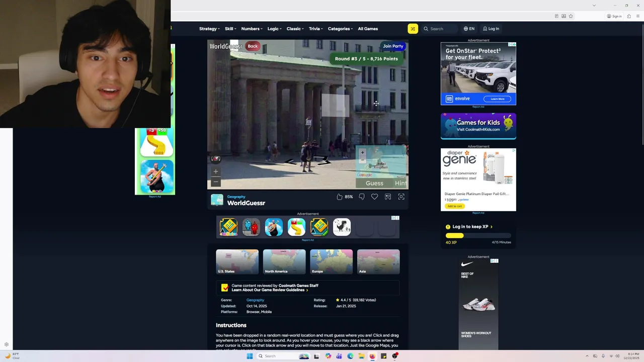The image size is (644, 362).
Task: Open the browser extensions icon
Action: pos(629,16)
